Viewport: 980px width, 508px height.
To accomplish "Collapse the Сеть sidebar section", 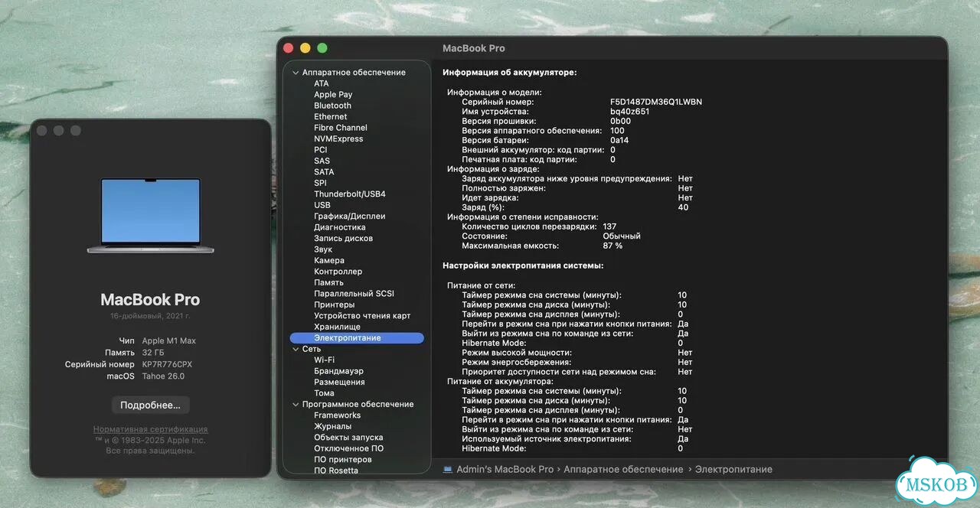I will click(296, 349).
